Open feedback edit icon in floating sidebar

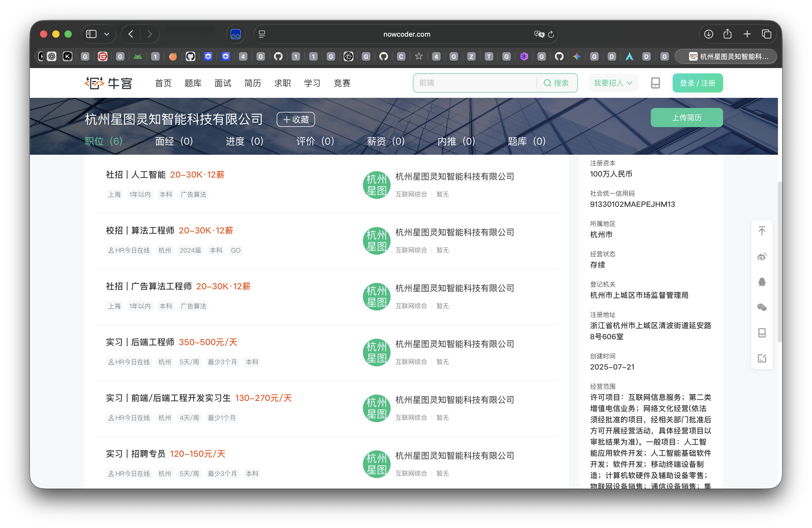[x=761, y=358]
